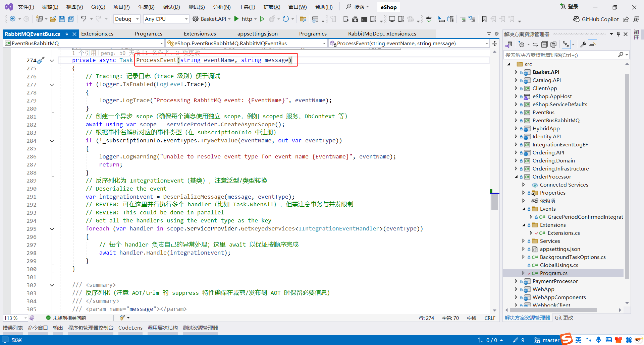
Task: Start debugging with the green Run arrow
Action: (237, 19)
